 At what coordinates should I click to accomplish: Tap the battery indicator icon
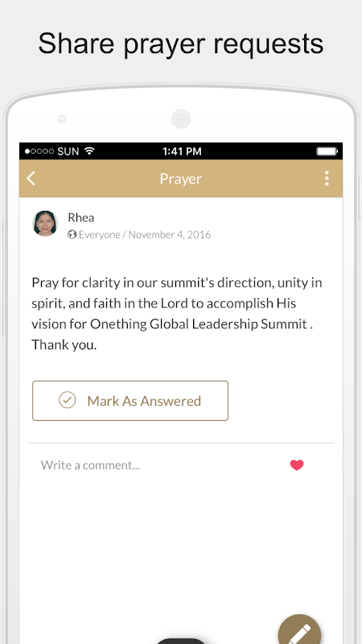327,151
